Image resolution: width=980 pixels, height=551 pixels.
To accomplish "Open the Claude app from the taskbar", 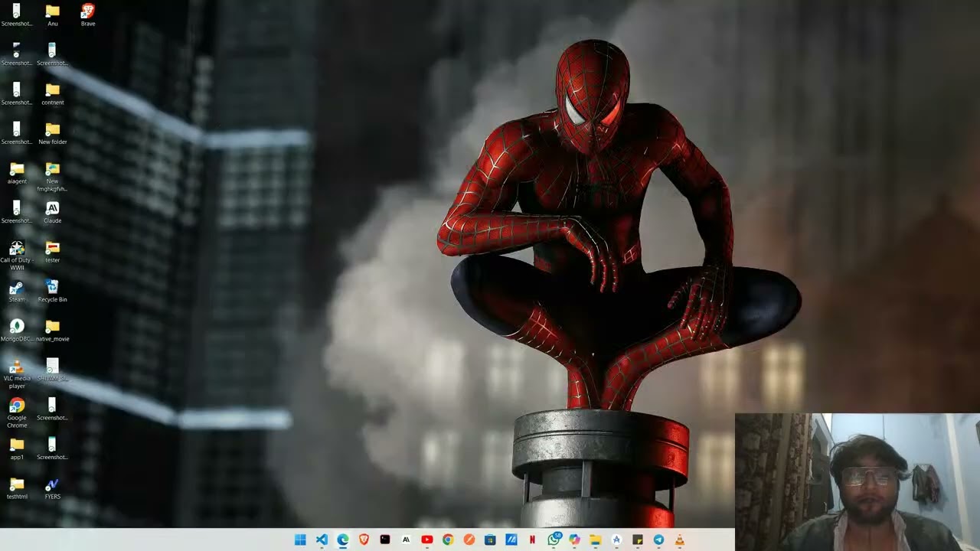I will pyautogui.click(x=406, y=540).
